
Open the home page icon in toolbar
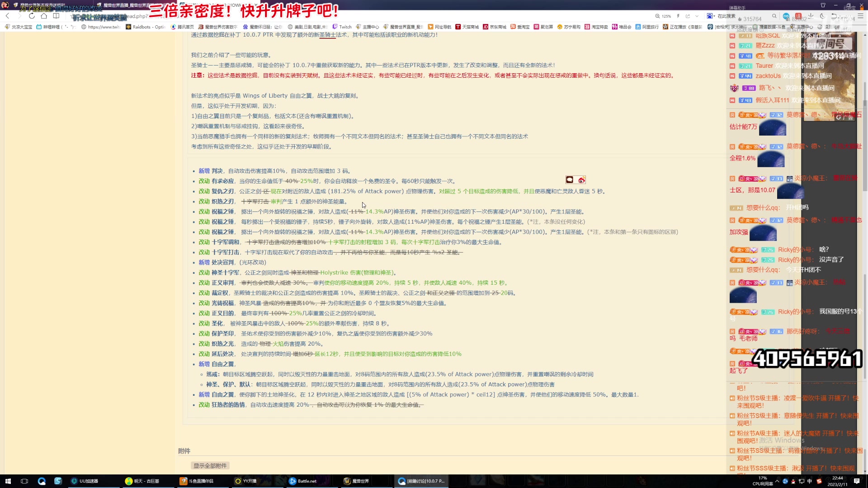click(x=44, y=16)
